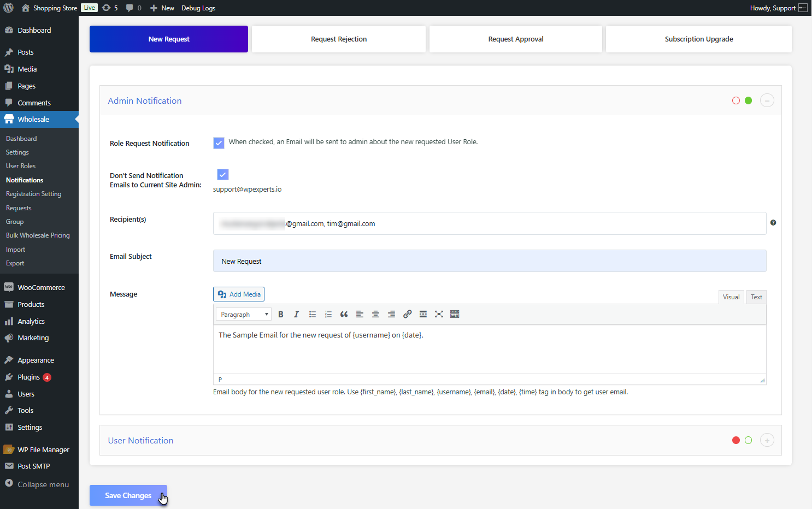Open Marketing menu
This screenshot has width=812, height=509.
tap(39, 338)
